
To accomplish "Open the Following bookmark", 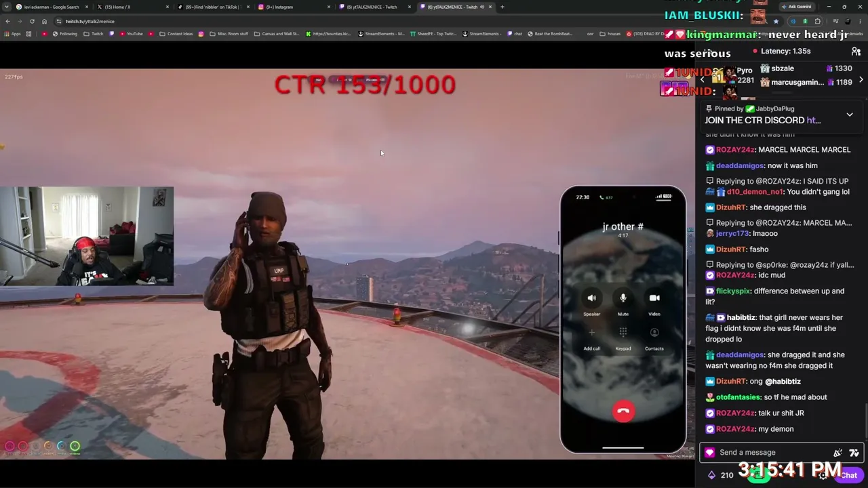I will tap(65, 34).
